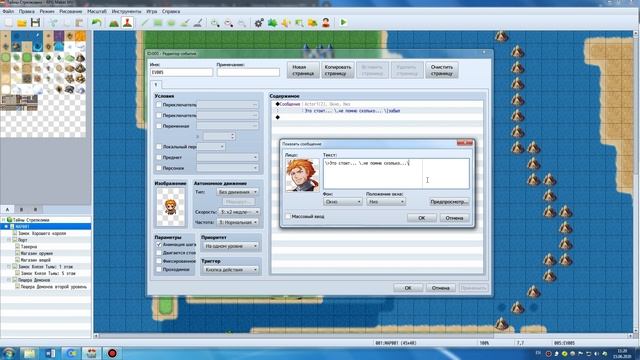Open the Справка menu
The height and width of the screenshot is (360, 640).
click(171, 11)
